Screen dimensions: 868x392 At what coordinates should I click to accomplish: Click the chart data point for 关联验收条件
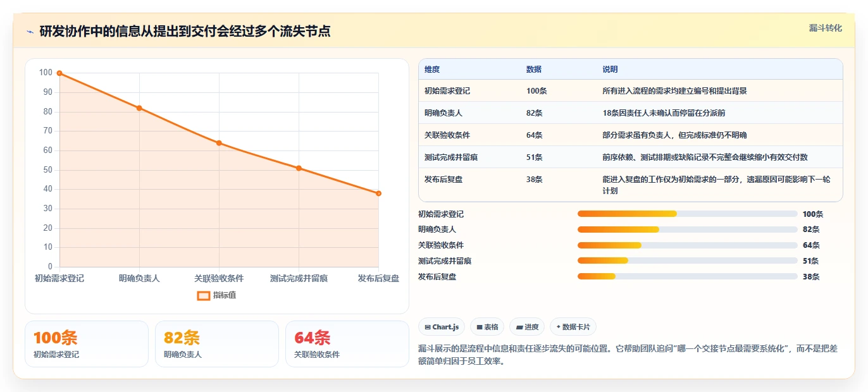click(x=219, y=143)
